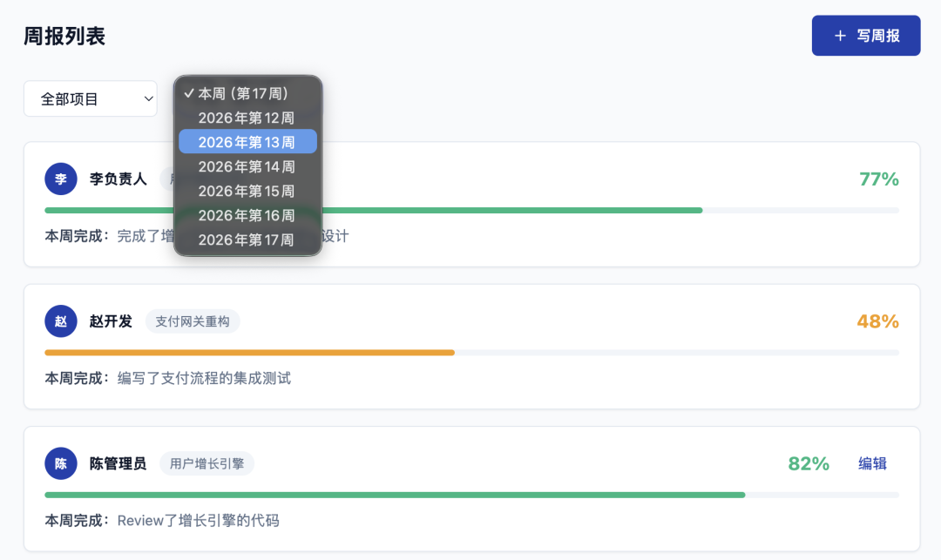Select 2026年第13周 highlighted option
Viewport: 941px width, 560px height.
247,142
